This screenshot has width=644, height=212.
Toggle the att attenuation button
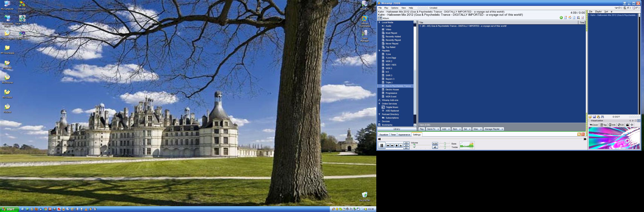tap(435, 147)
